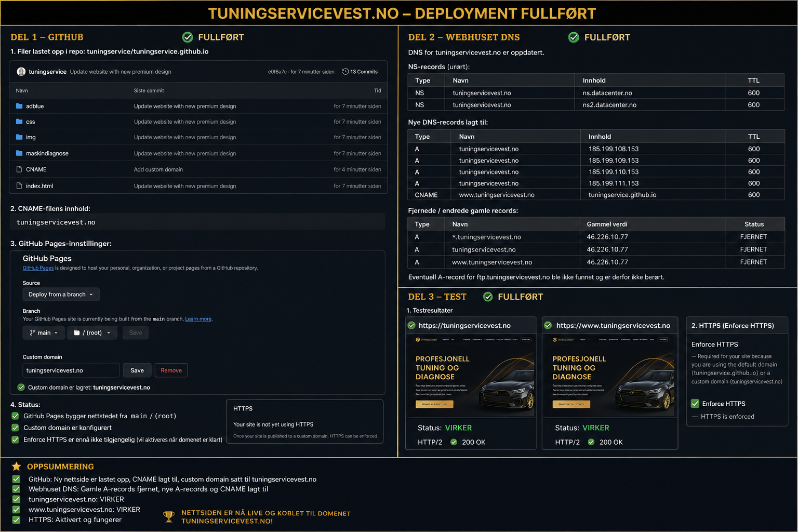Click the 'HTTPS is enforced' text
This screenshot has width=798, height=532.
click(727, 417)
